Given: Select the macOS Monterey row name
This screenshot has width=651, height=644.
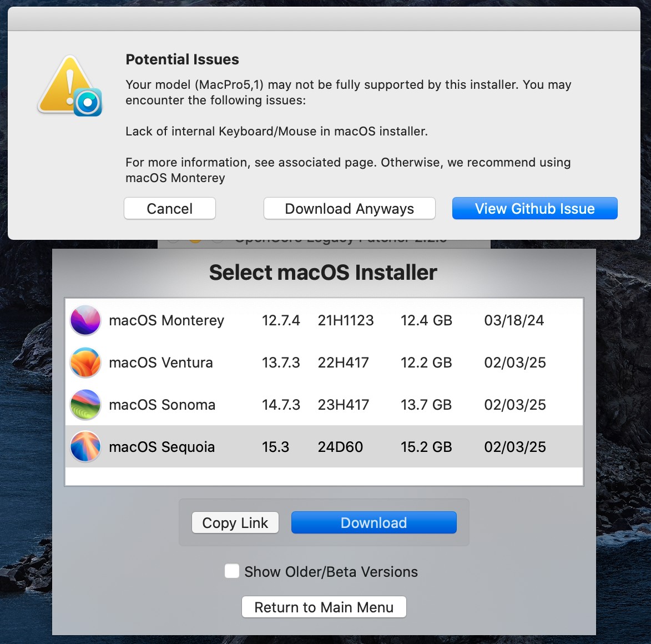Looking at the screenshot, I should click(166, 320).
